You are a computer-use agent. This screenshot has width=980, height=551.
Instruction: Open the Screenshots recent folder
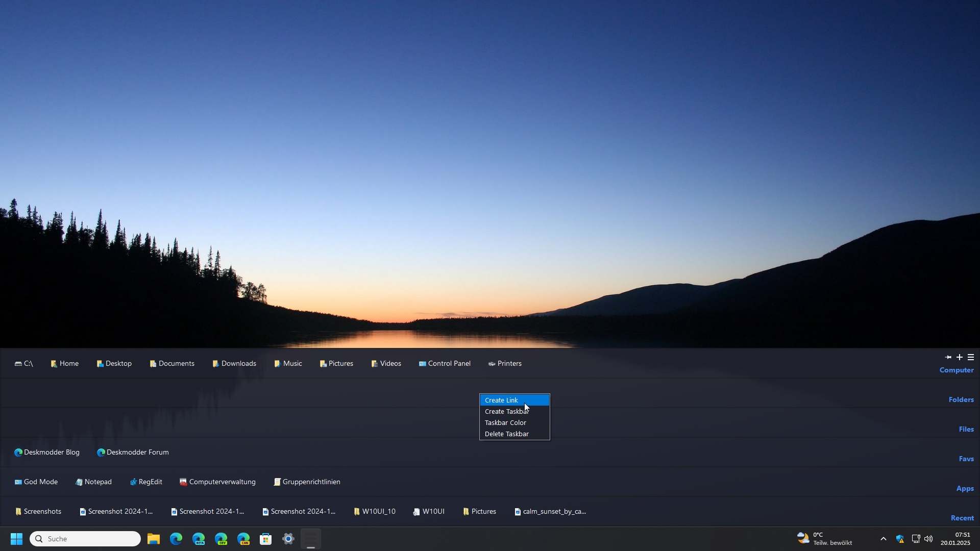(x=38, y=512)
